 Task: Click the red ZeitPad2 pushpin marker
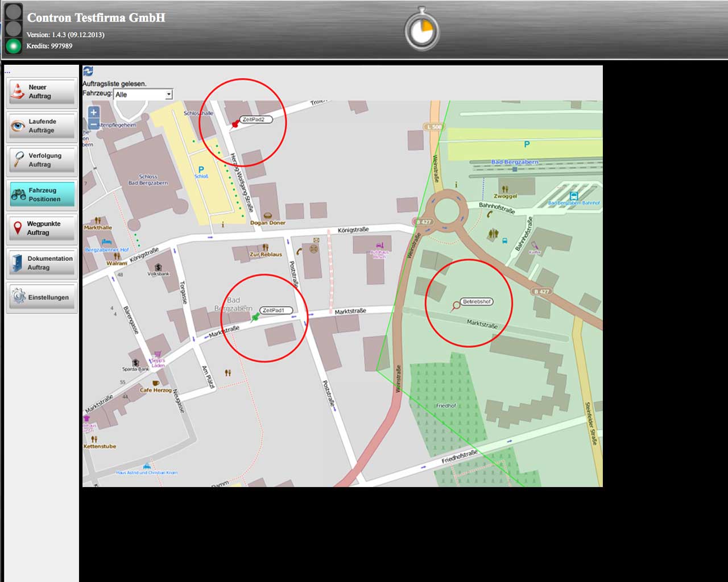pos(235,123)
